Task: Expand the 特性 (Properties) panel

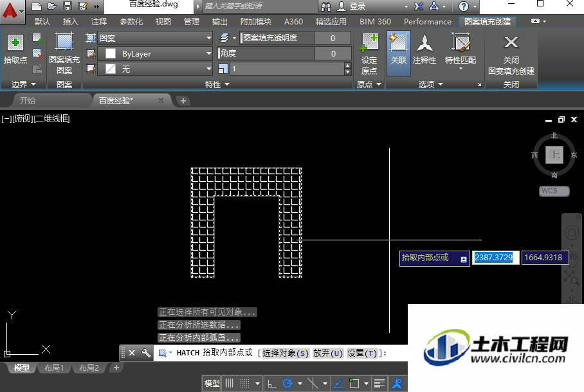Action: tap(217, 85)
